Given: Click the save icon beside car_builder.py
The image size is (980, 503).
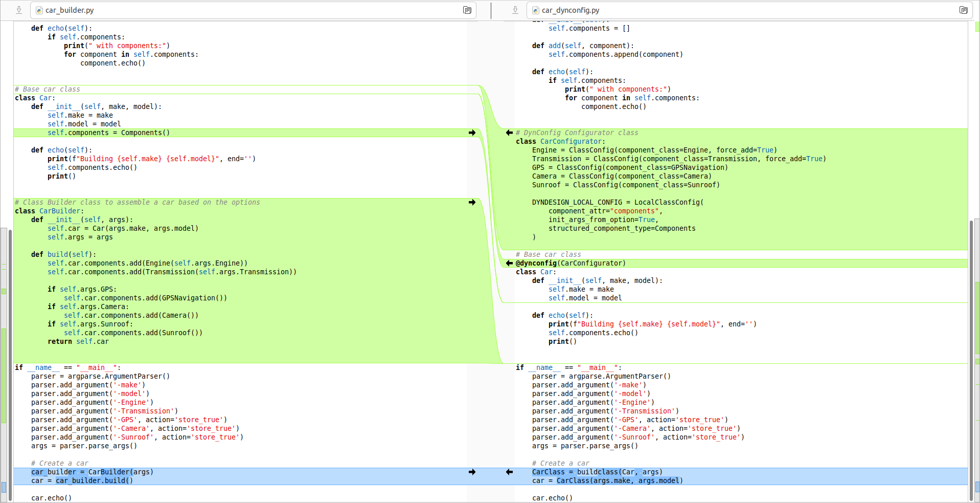Looking at the screenshot, I should click(19, 10).
